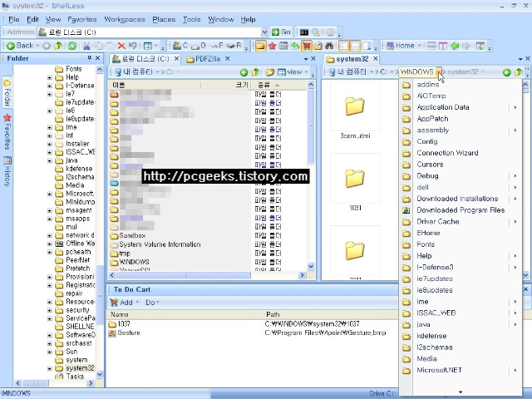Screen dimensions: 532x399
Task: Select system32 in the Folder tree
Action: tap(80, 368)
